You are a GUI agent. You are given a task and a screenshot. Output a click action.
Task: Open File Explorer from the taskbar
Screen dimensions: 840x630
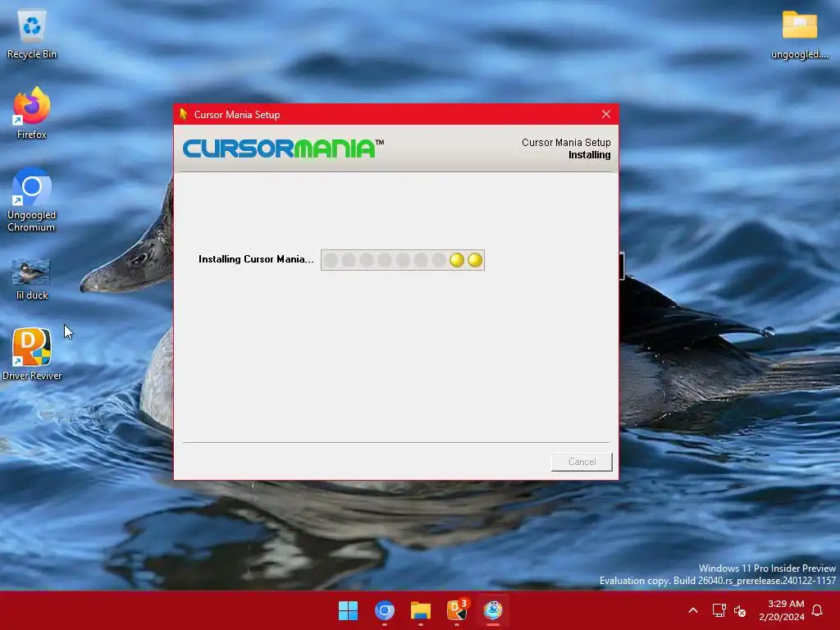click(x=421, y=610)
